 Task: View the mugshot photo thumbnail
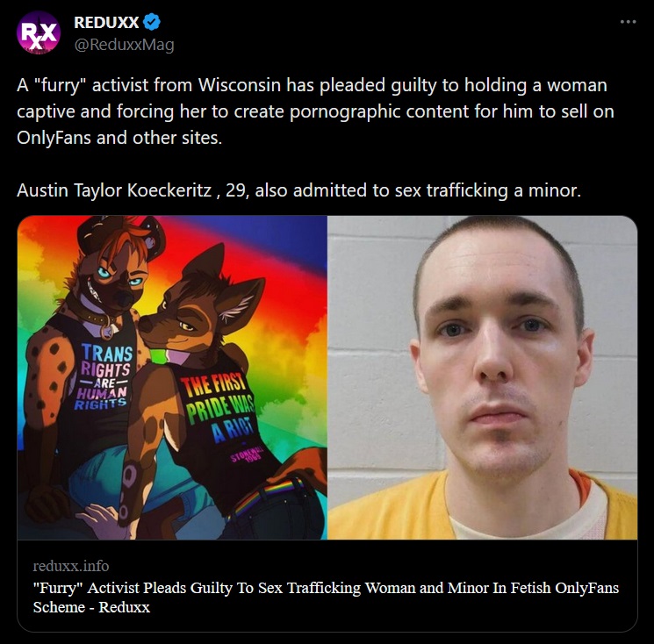(x=483, y=377)
